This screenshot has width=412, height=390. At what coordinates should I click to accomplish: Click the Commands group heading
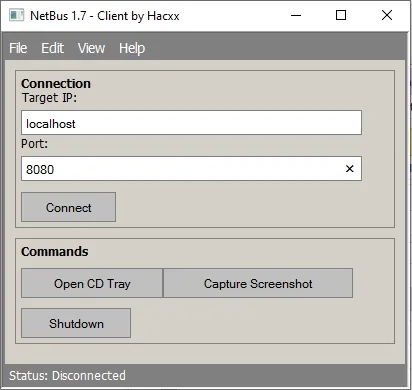(x=55, y=252)
